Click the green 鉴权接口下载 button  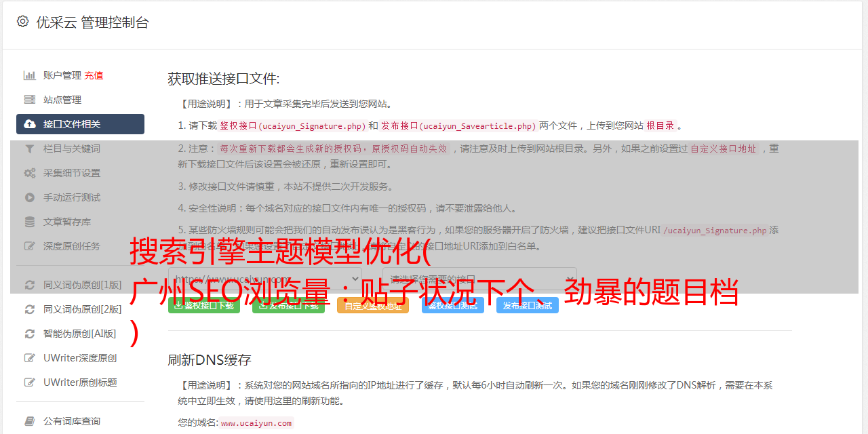204,306
